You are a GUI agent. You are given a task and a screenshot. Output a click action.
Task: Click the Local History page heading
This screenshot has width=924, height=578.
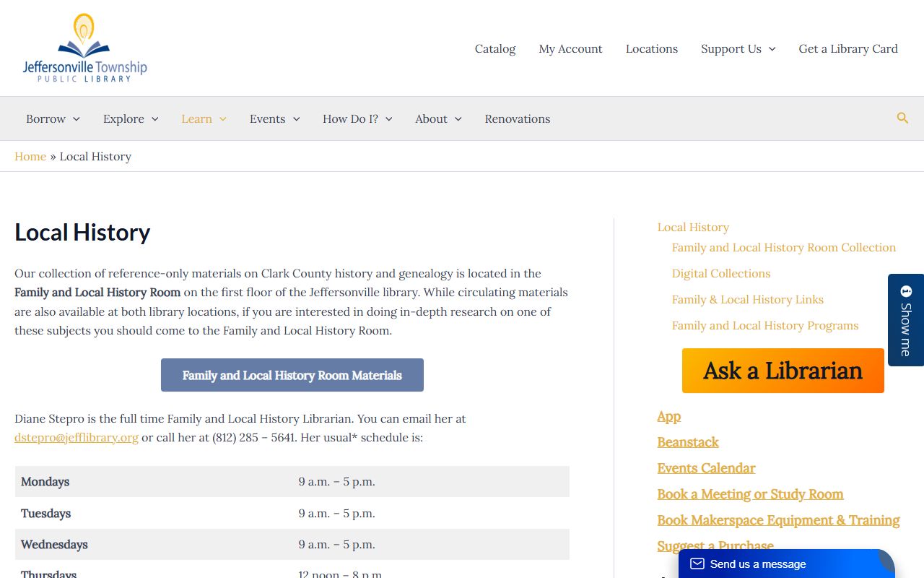click(82, 233)
